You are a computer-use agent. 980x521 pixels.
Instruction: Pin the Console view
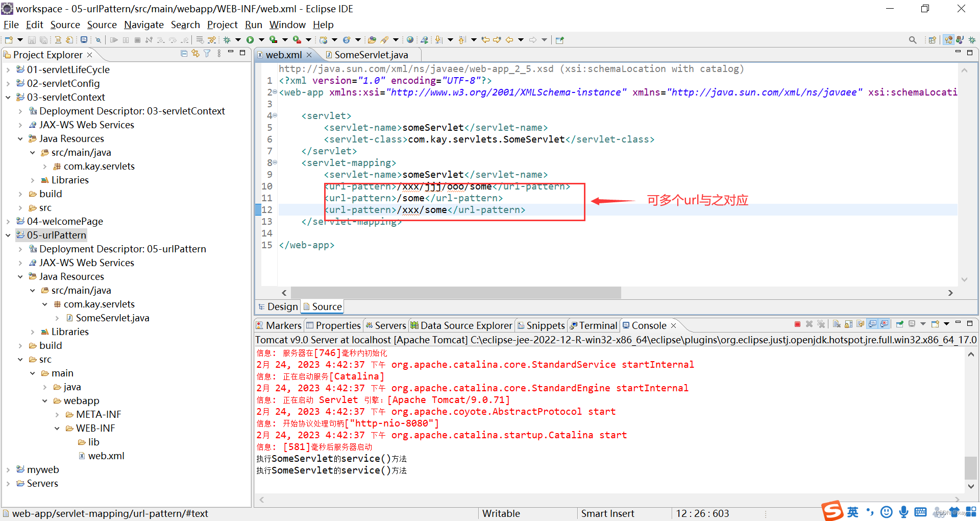900,324
